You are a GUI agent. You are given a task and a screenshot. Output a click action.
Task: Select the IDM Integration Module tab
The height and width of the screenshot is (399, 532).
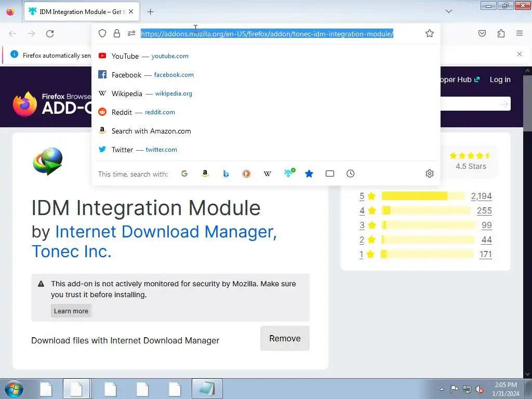(82, 11)
